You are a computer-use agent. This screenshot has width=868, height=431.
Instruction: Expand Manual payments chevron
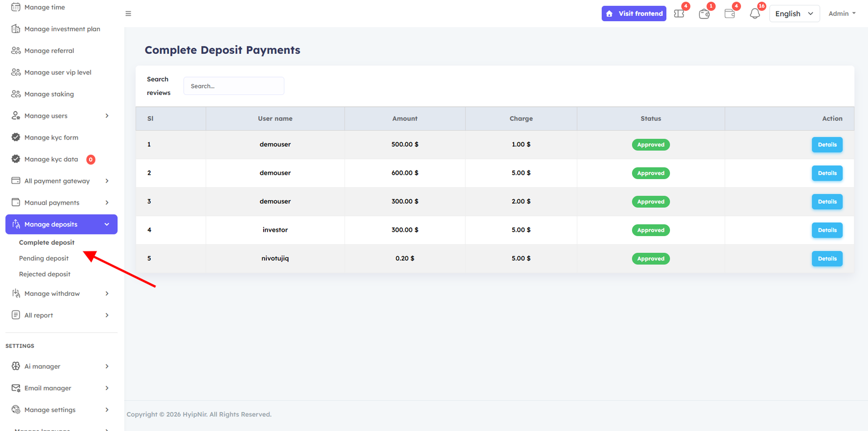point(107,202)
